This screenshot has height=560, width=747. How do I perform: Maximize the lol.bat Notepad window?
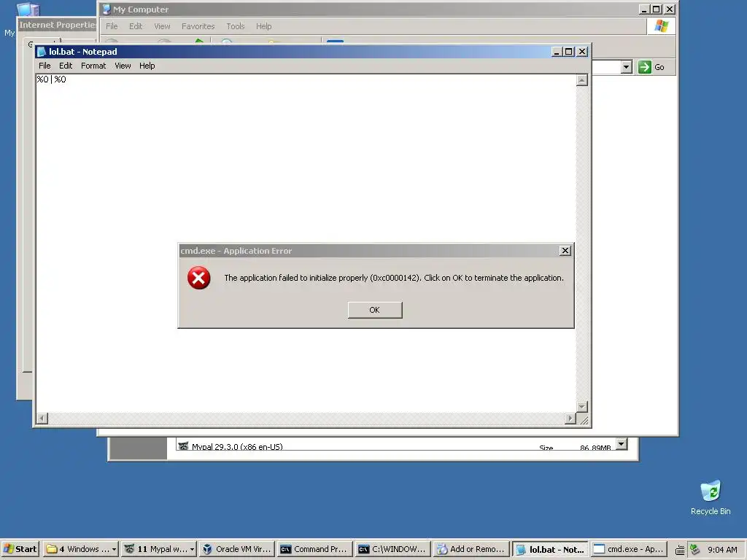click(x=568, y=52)
